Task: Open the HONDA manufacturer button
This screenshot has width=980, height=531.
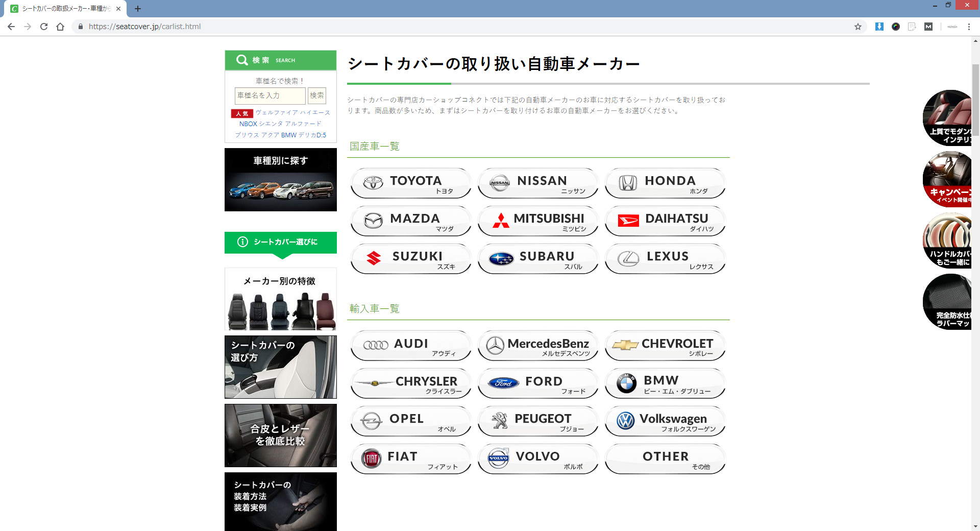Action: click(665, 183)
